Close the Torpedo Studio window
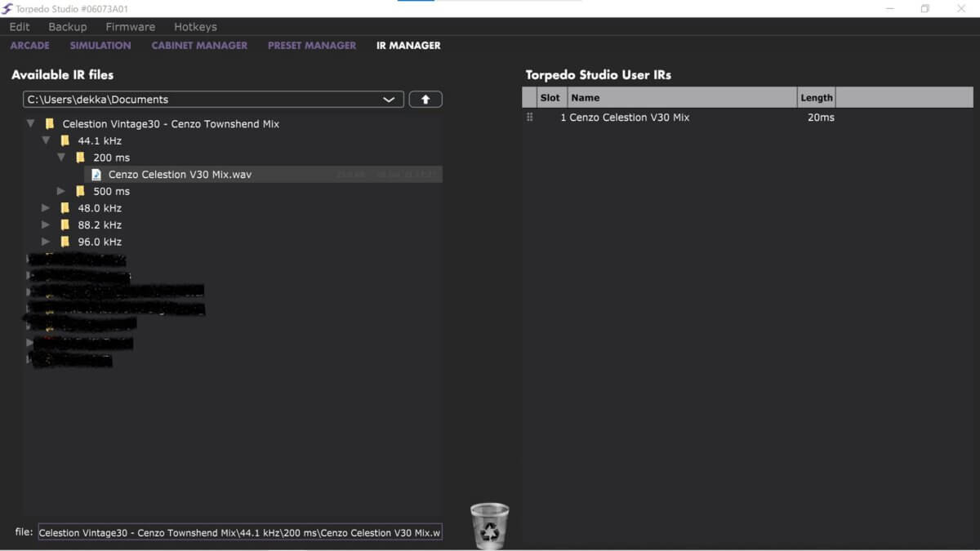Screen dimensions: 980x551 pos(961,8)
